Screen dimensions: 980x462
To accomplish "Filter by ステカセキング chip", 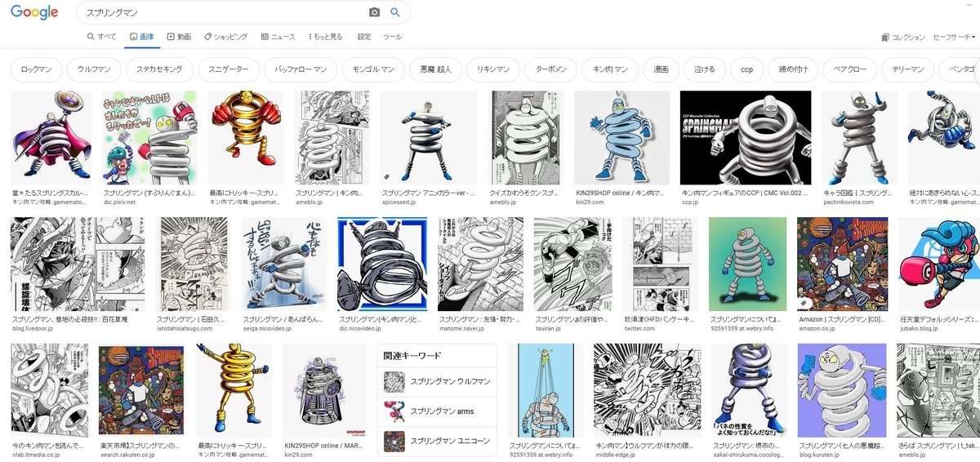I will (161, 69).
